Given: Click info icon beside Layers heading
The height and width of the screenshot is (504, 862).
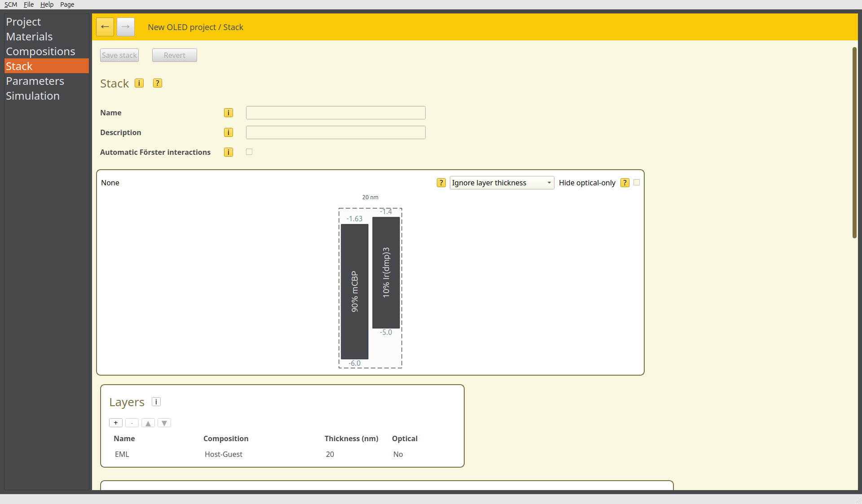Looking at the screenshot, I should click(156, 402).
